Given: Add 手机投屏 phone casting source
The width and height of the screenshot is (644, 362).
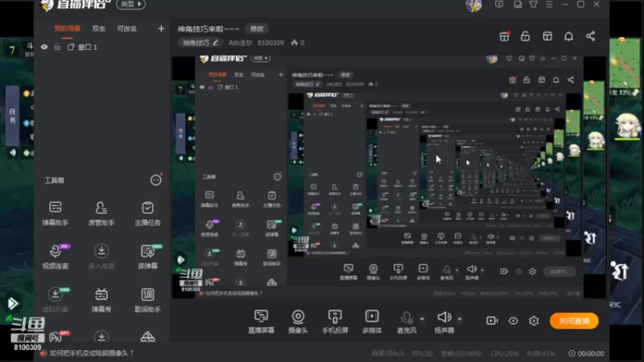Looking at the screenshot, I should tap(335, 321).
